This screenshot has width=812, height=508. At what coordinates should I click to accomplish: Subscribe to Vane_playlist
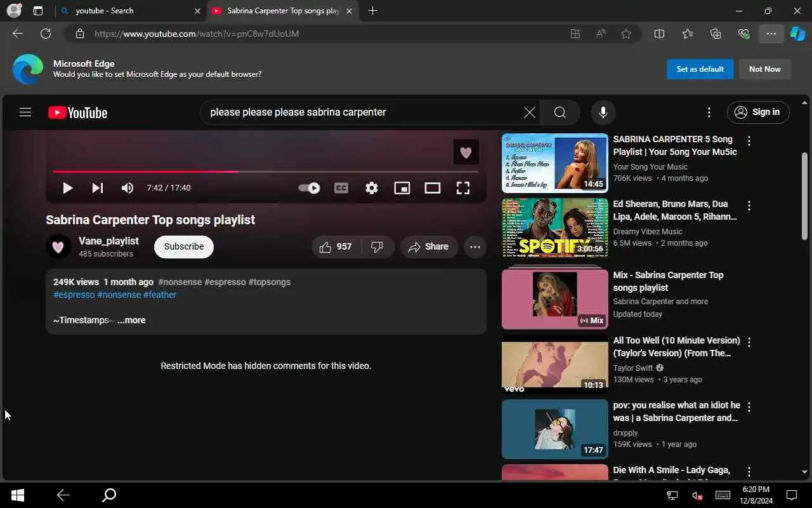point(184,246)
